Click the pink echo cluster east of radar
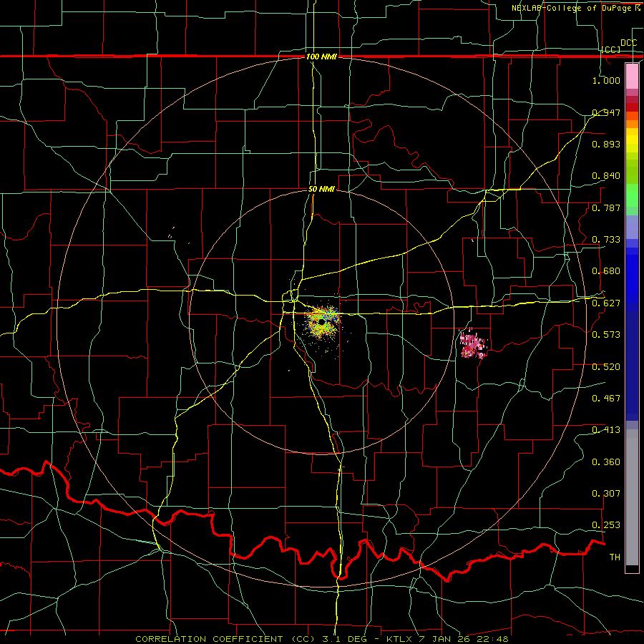Screen dimensions: 644x644 pos(473,345)
